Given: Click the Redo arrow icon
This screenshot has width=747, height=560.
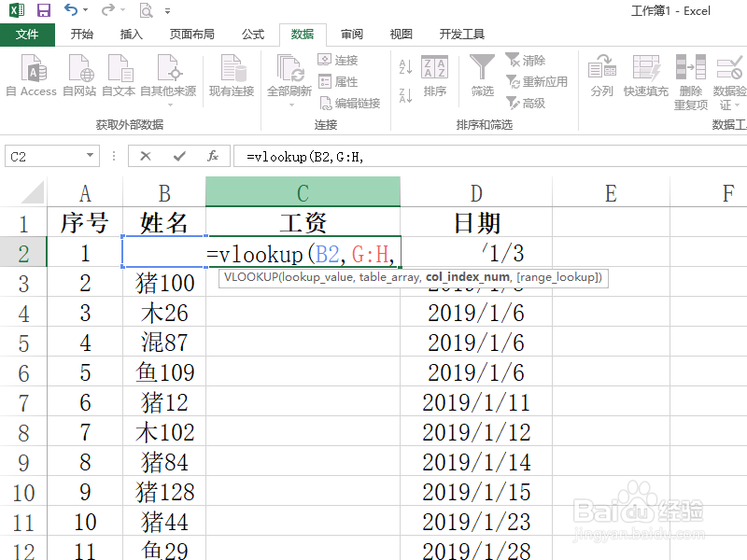Looking at the screenshot, I should pyautogui.click(x=108, y=9).
